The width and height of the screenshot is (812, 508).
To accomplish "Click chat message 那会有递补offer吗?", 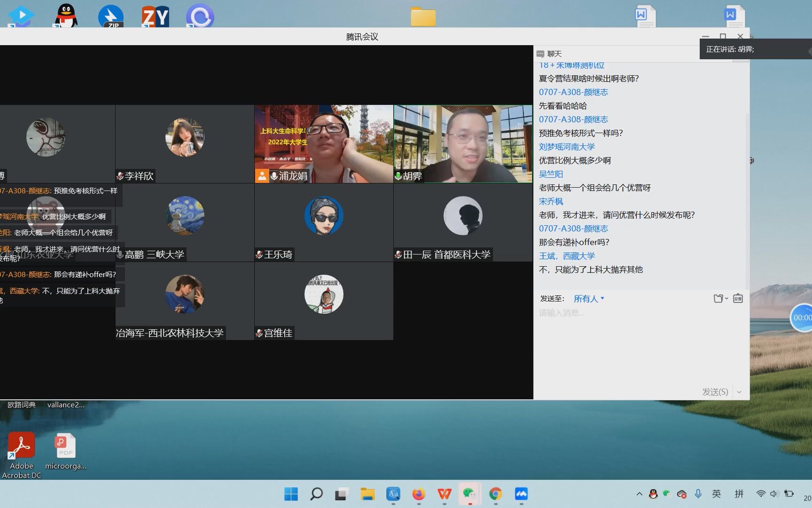I will [574, 242].
